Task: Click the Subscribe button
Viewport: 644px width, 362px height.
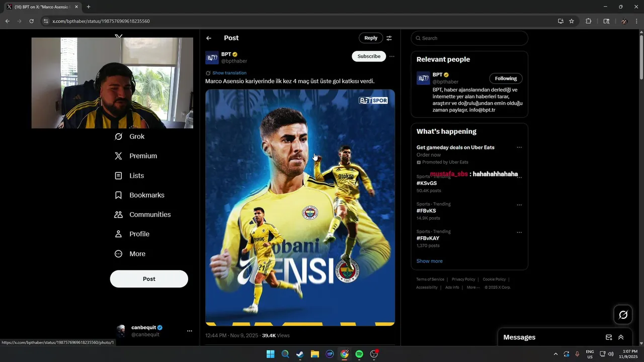Action: [x=369, y=56]
